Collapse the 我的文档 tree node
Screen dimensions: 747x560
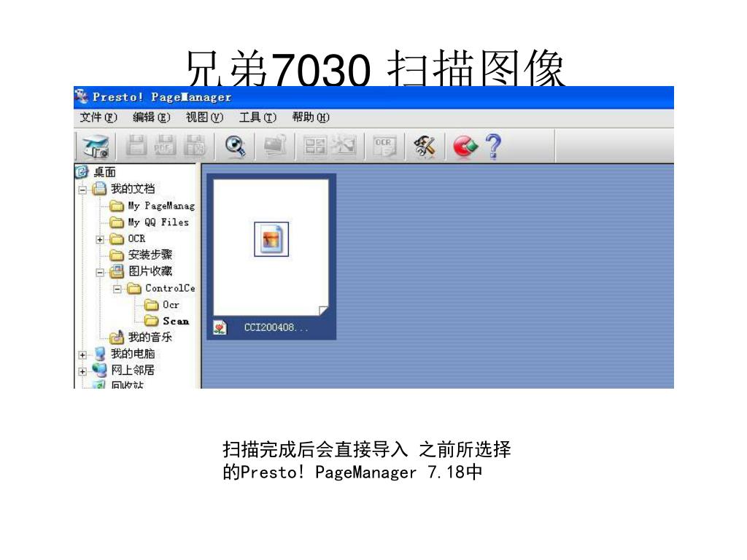(82, 190)
